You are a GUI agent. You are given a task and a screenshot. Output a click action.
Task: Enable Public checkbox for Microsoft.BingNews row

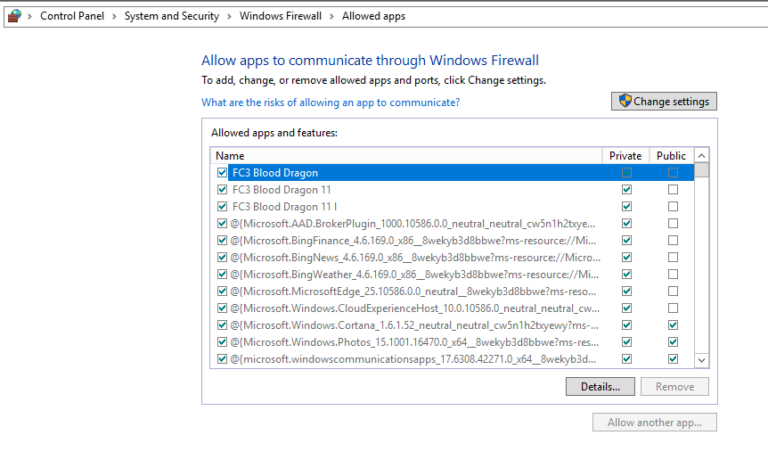(x=672, y=258)
